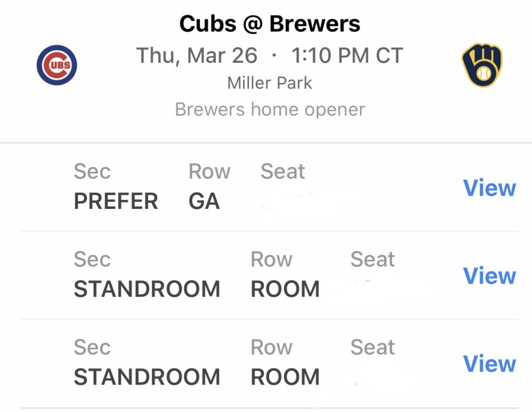This screenshot has width=532, height=412.
Task: Select the GA row value
Action: pyautogui.click(x=204, y=201)
